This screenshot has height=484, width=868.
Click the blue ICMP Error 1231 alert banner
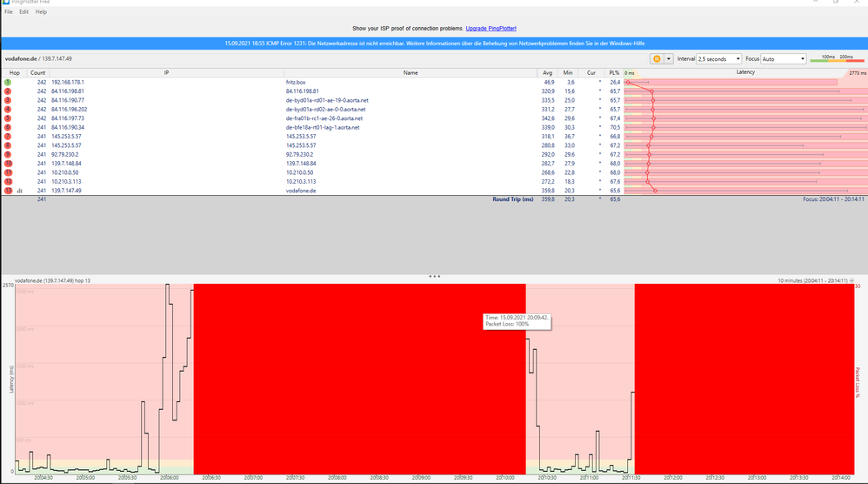(434, 44)
